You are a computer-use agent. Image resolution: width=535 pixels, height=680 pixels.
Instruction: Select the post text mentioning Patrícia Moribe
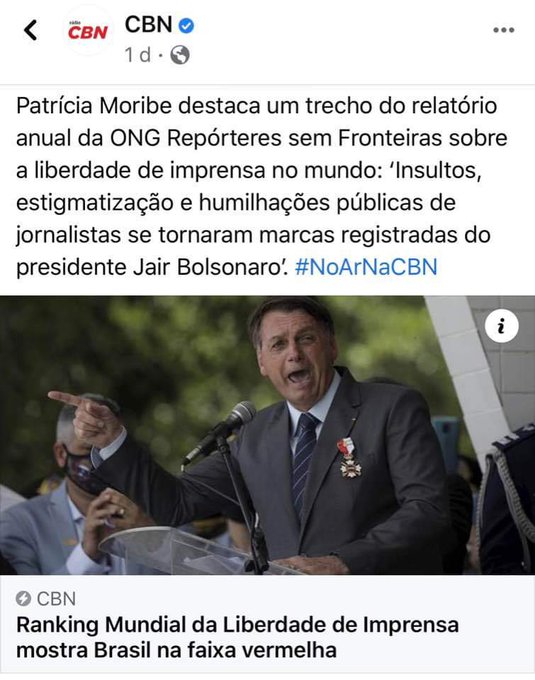(261, 186)
